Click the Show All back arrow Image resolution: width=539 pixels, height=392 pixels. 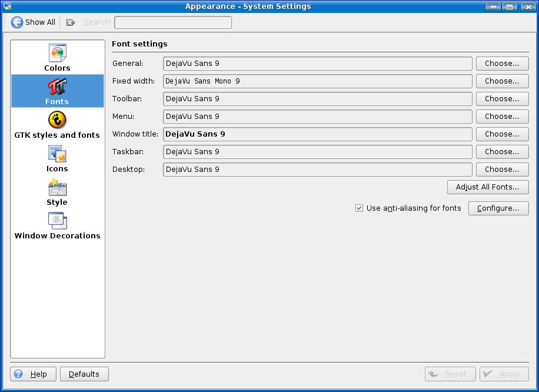[18, 22]
